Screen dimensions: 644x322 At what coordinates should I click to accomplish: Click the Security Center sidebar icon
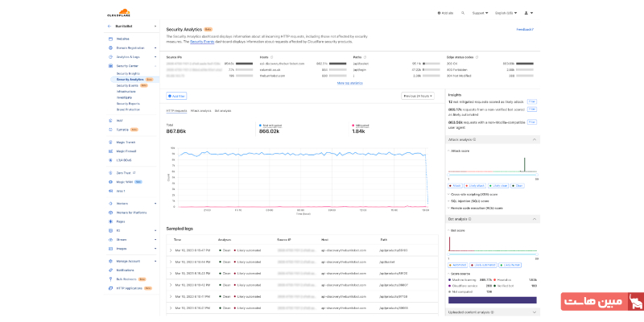[x=110, y=66]
